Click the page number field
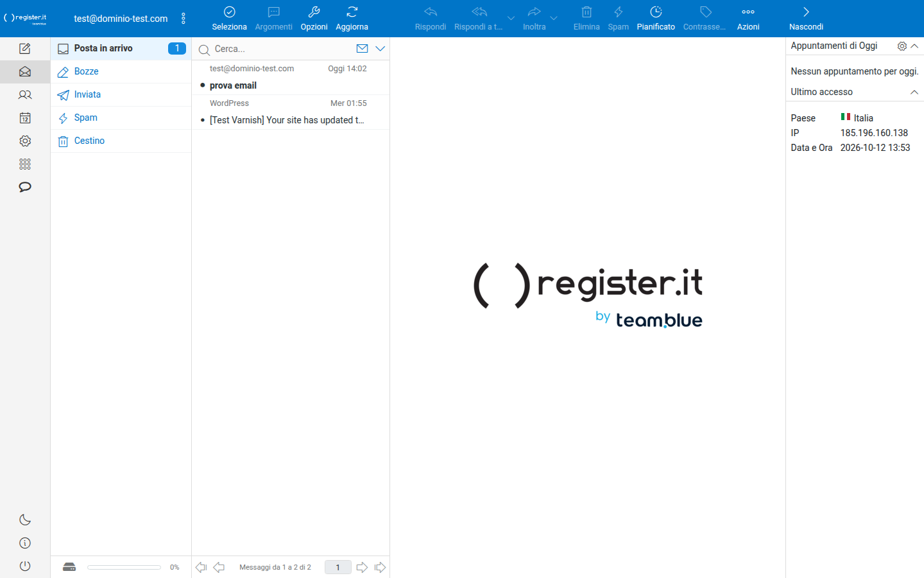 tap(338, 567)
